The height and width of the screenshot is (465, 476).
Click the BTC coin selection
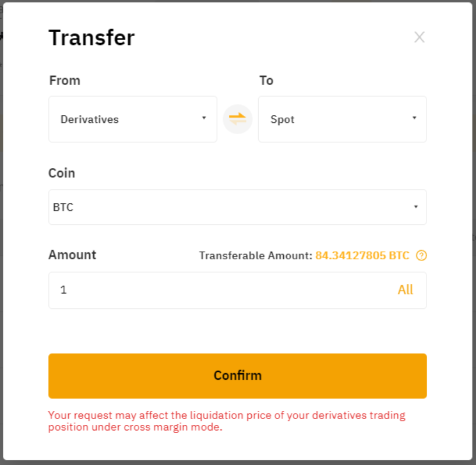coord(64,207)
